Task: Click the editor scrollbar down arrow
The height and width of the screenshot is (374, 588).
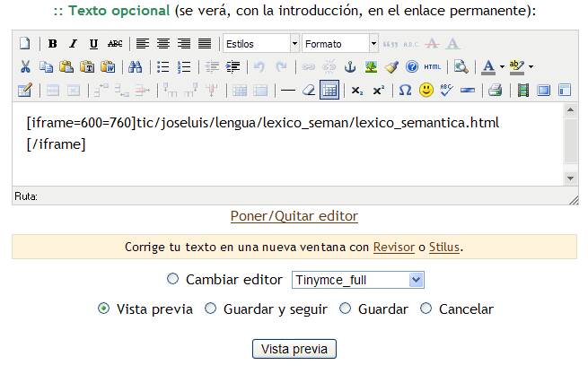Action: pos(570,178)
